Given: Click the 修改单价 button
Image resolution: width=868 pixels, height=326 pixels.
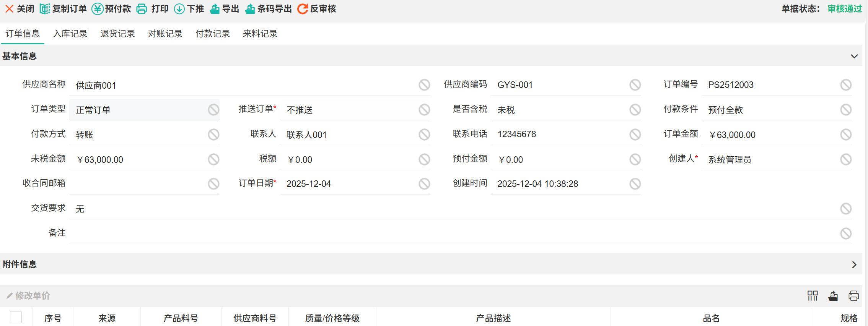Looking at the screenshot, I should coord(28,295).
